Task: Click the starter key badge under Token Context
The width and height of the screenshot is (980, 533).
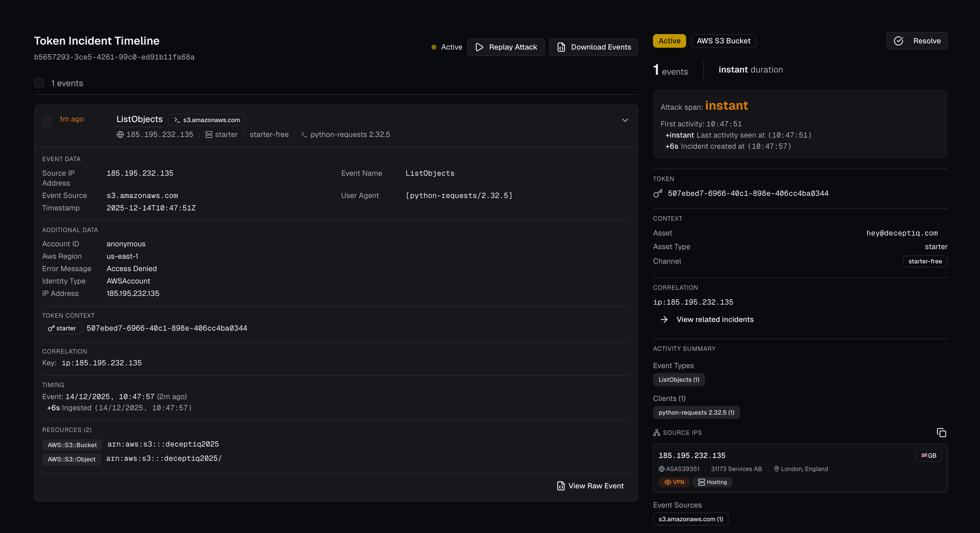Action: (x=61, y=328)
